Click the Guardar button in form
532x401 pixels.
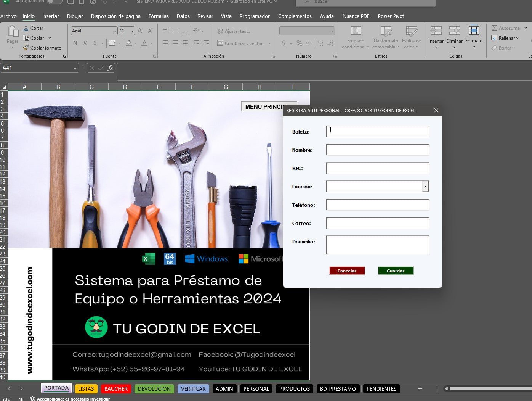click(x=396, y=271)
